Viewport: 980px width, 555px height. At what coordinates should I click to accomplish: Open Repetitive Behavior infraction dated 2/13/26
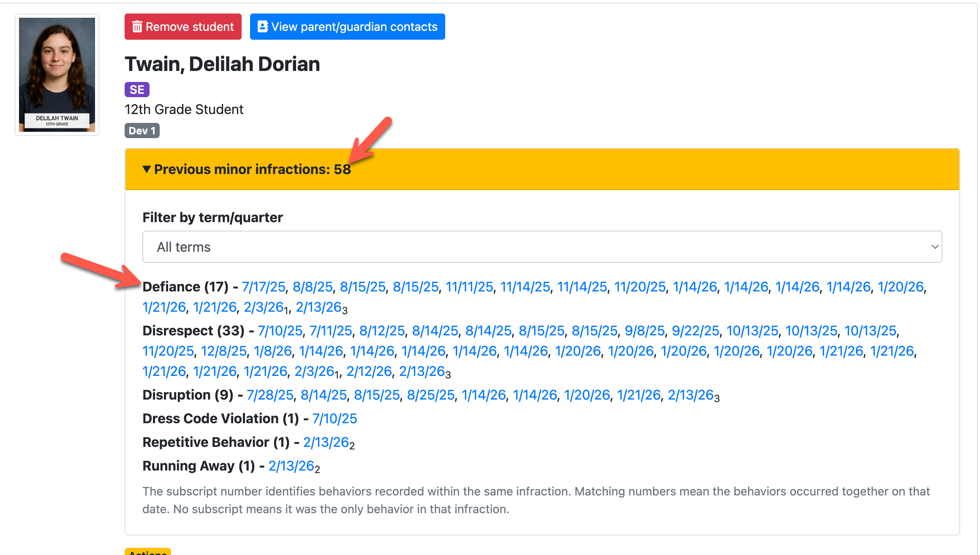click(326, 442)
